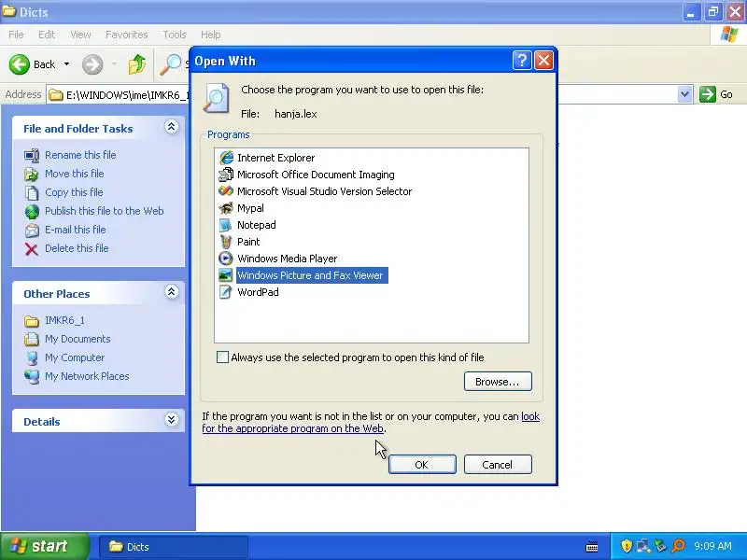The width and height of the screenshot is (747, 560).
Task: Click the Browse... button
Action: tap(498, 382)
